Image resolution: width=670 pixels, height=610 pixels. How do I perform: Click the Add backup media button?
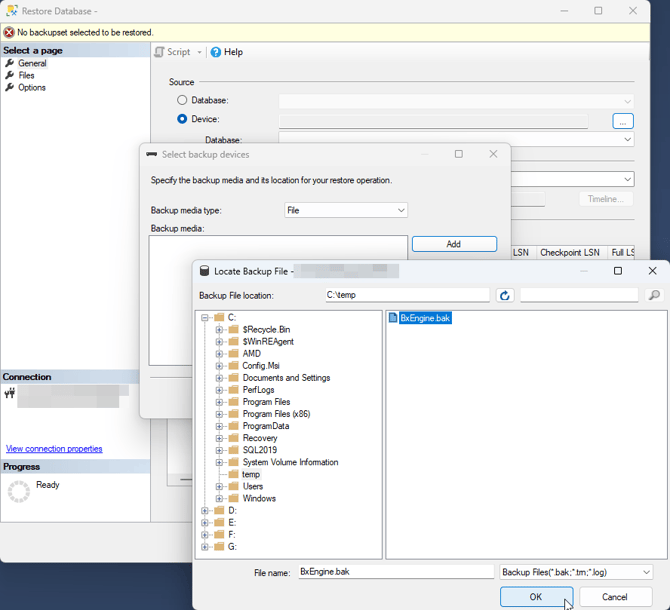tap(454, 244)
